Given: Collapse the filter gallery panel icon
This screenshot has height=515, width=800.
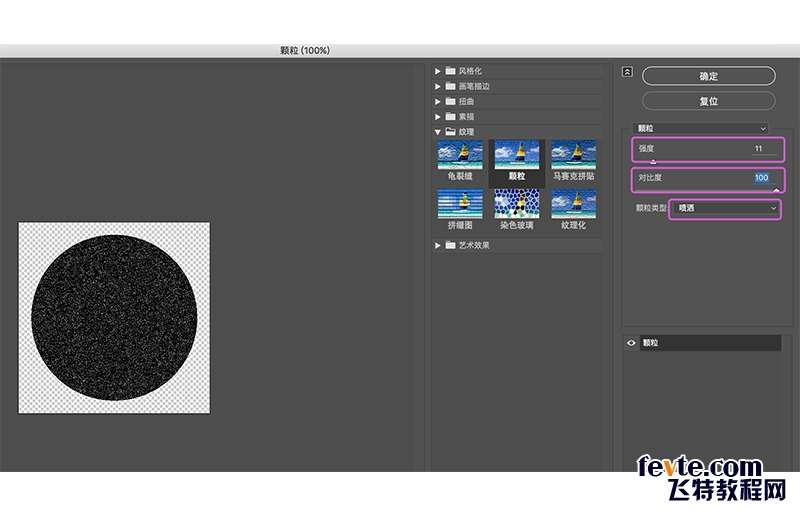Looking at the screenshot, I should 628,72.
